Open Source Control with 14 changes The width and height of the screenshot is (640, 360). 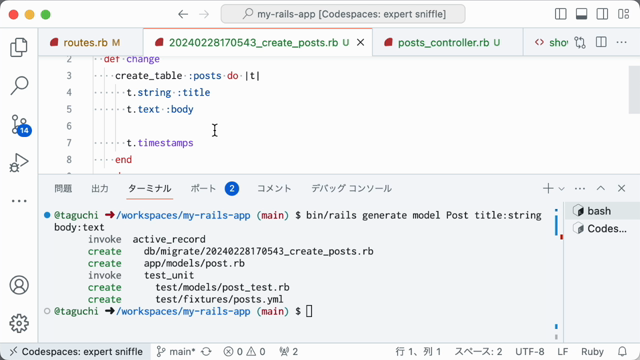click(x=20, y=125)
